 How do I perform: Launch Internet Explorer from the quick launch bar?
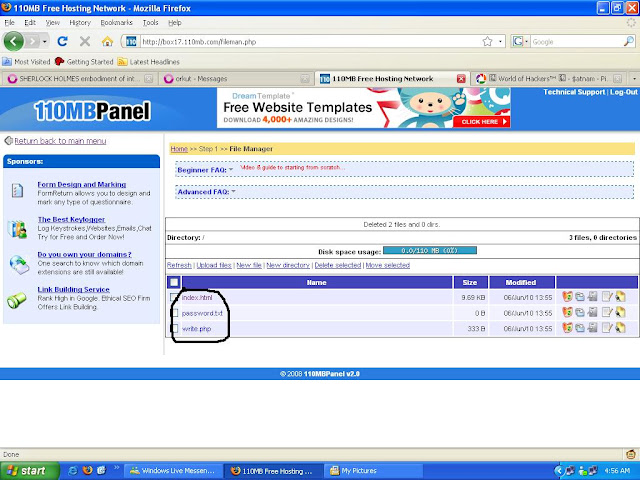click(x=73, y=470)
